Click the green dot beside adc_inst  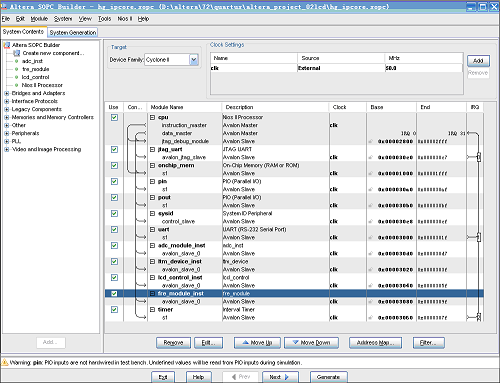16,61
